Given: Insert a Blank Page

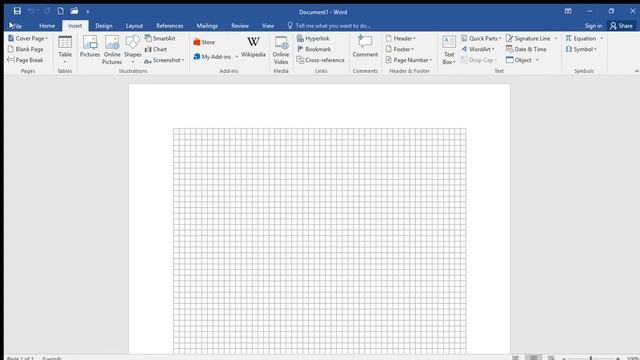Looking at the screenshot, I should [x=26, y=49].
